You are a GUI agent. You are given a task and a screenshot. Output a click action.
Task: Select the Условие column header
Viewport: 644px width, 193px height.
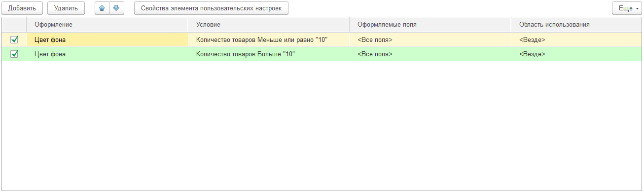point(269,25)
